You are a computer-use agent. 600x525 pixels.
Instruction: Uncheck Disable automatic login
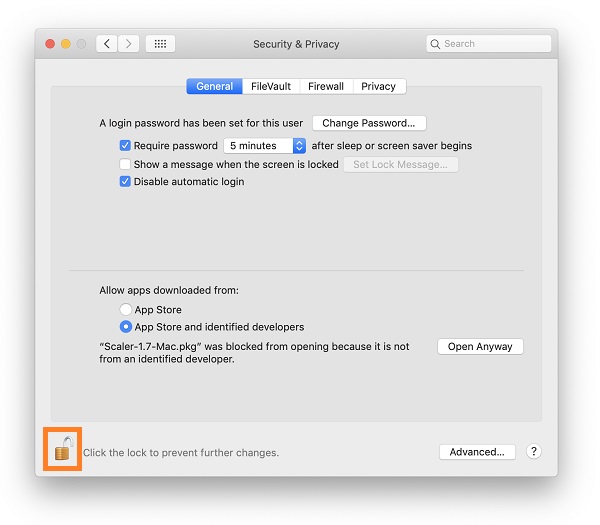(x=125, y=182)
